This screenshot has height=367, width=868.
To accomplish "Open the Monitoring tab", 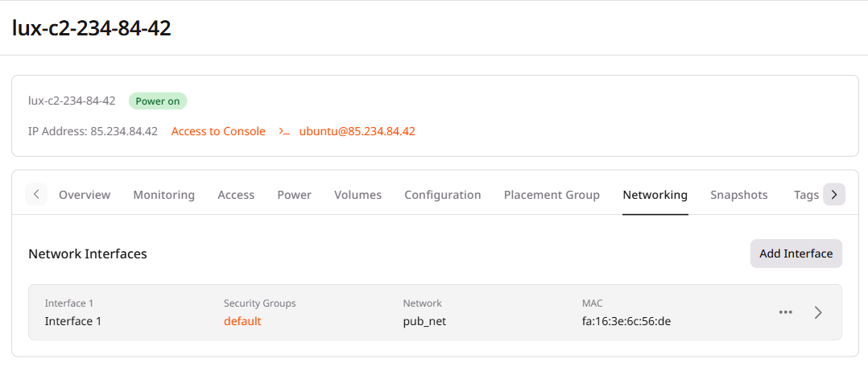I will 164,195.
